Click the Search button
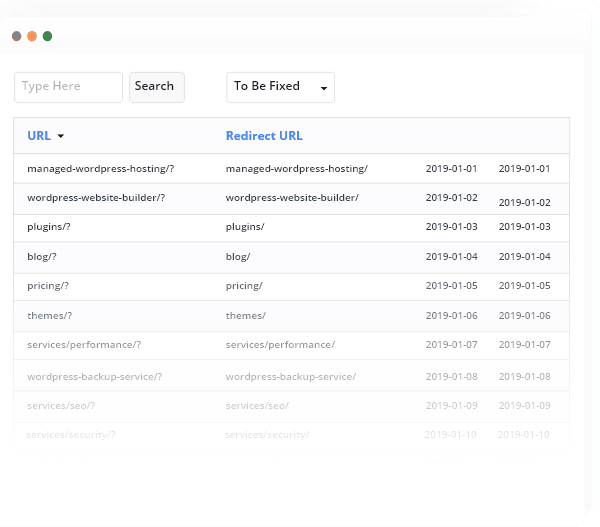600x527 pixels. pyautogui.click(x=157, y=87)
